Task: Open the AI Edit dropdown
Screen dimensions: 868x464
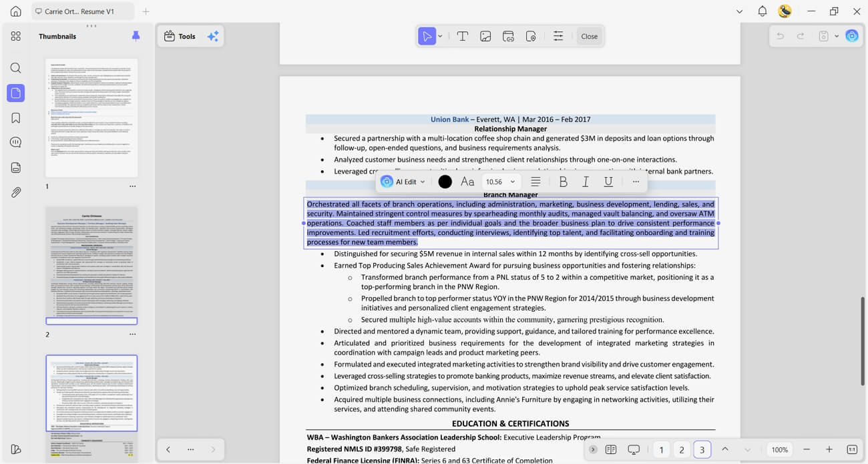Action: click(403, 182)
